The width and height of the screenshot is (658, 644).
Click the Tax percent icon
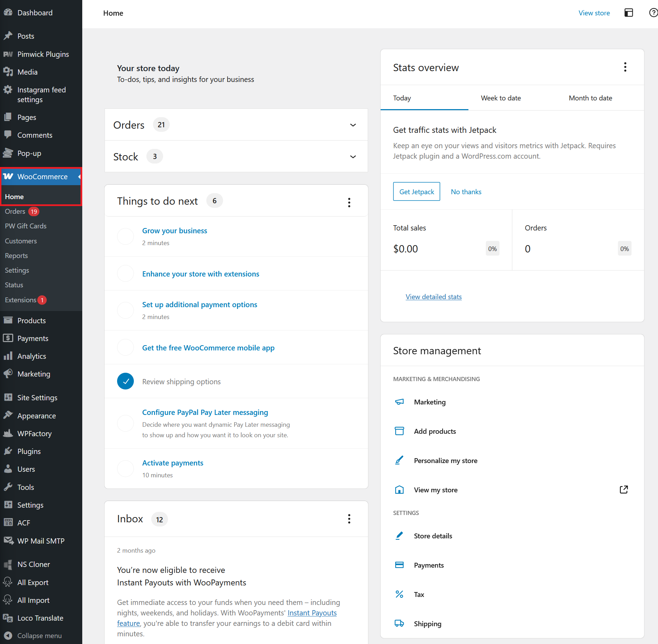[x=399, y=594]
